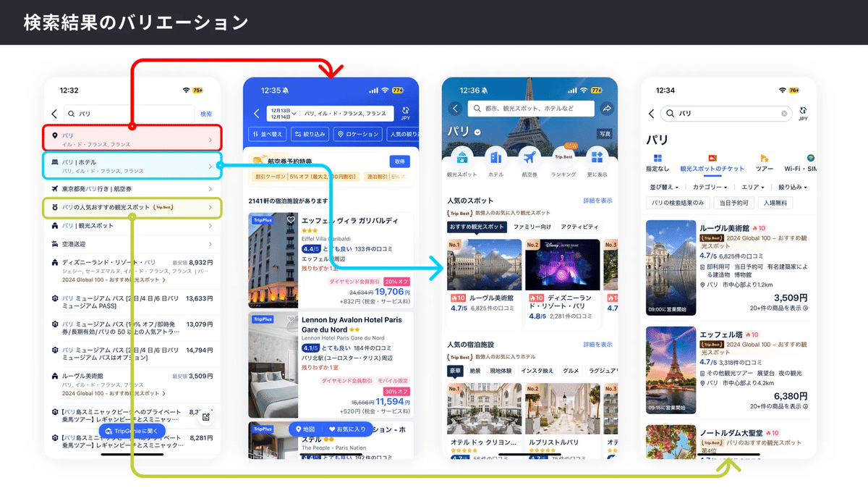
Task: Toggle 当日予約可 filter chip
Action: coord(733,203)
